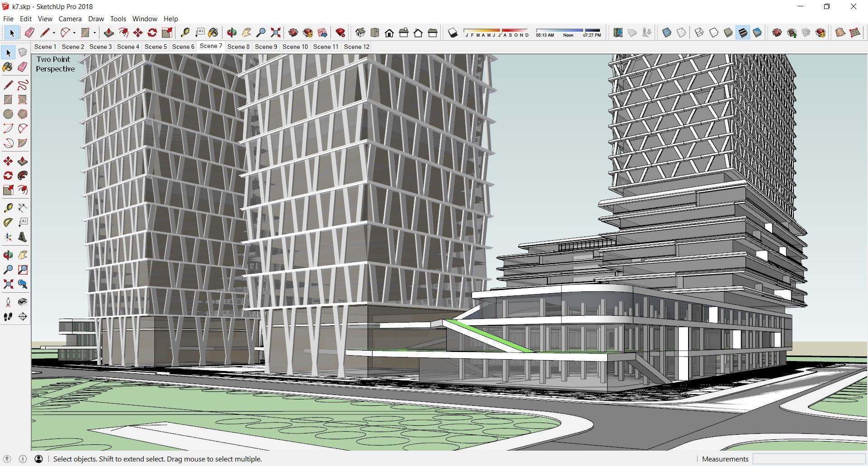Select the Section Plane tool

(x=23, y=317)
